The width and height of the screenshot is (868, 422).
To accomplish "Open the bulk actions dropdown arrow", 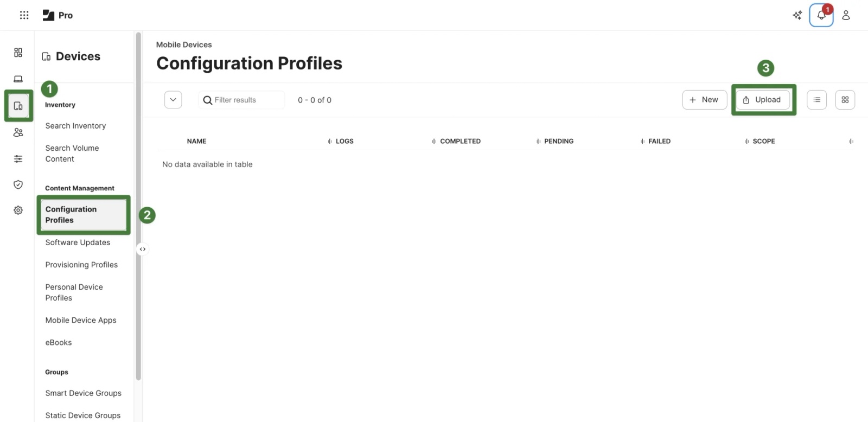I will (173, 100).
